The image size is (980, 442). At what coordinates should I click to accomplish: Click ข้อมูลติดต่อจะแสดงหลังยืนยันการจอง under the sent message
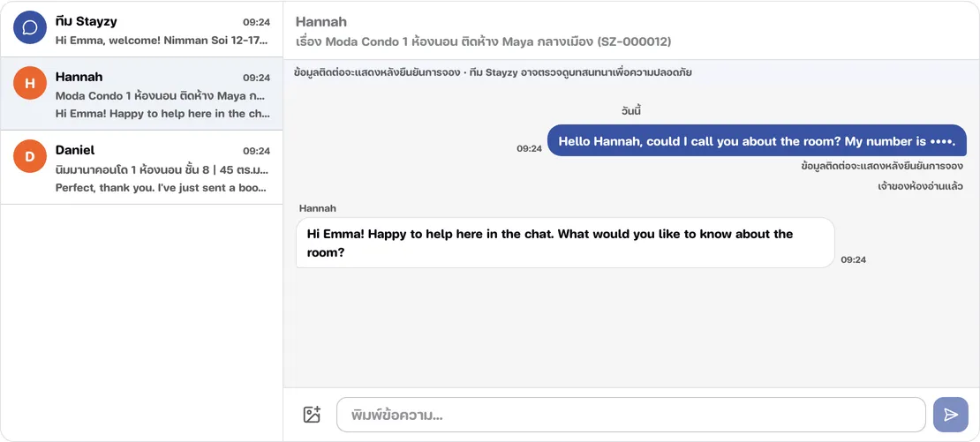click(x=882, y=167)
